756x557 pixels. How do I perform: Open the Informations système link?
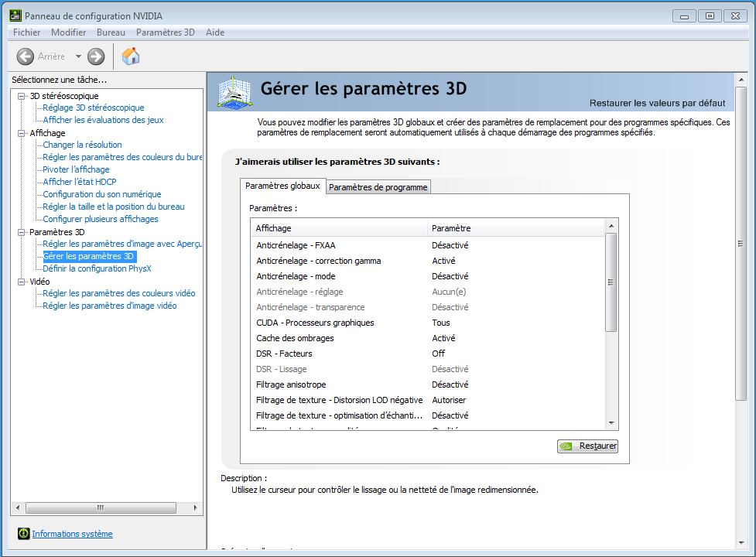(72, 534)
